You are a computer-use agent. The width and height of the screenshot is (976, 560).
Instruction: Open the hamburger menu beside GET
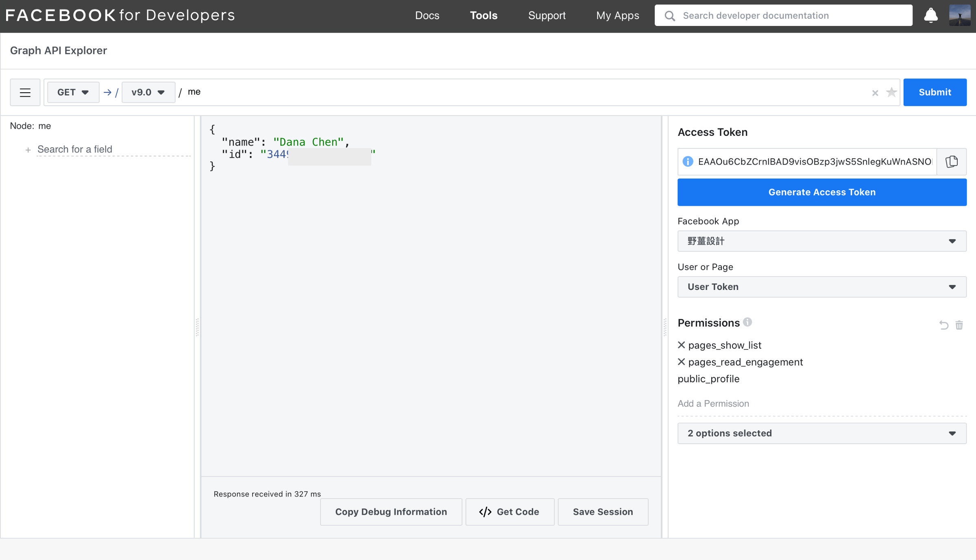pyautogui.click(x=25, y=92)
